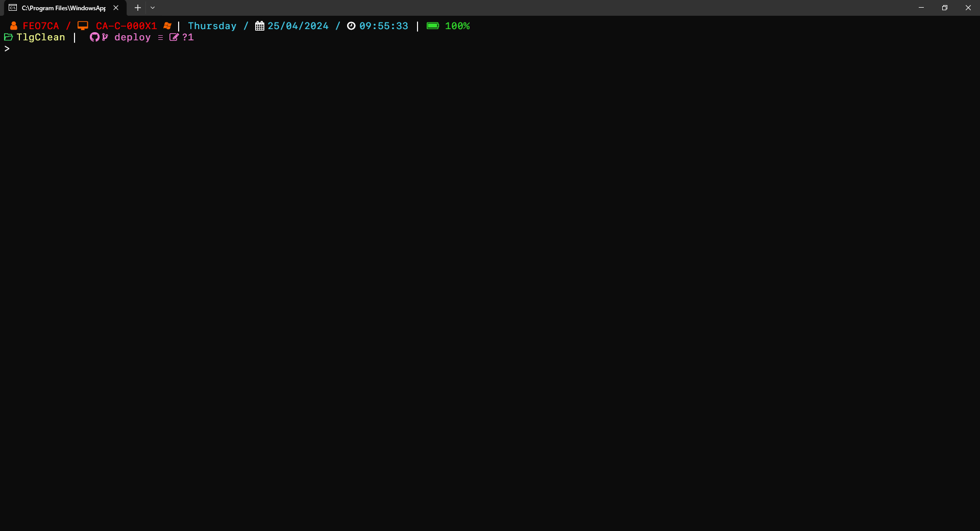
Task: Click the git branch icon before deploy
Action: 105,37
